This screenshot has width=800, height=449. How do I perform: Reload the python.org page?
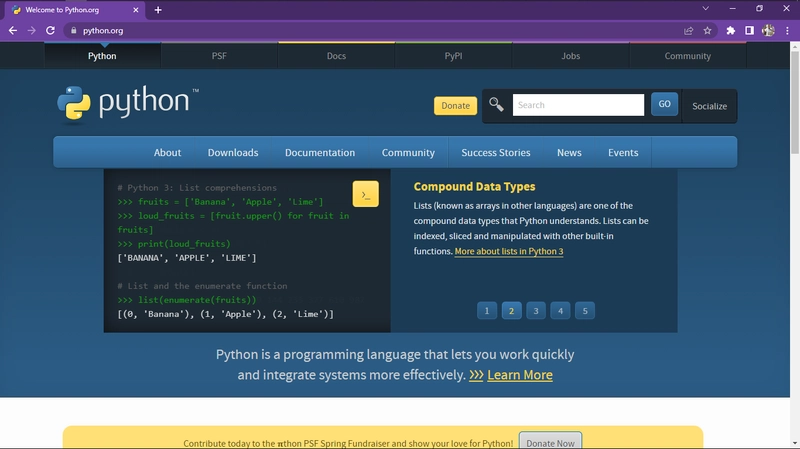coord(50,31)
